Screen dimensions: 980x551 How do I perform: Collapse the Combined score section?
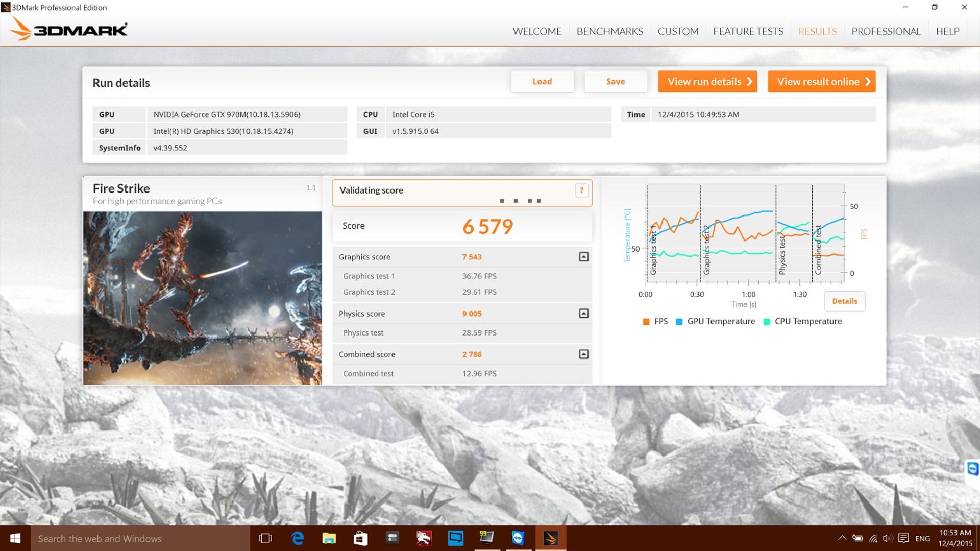[x=583, y=354]
